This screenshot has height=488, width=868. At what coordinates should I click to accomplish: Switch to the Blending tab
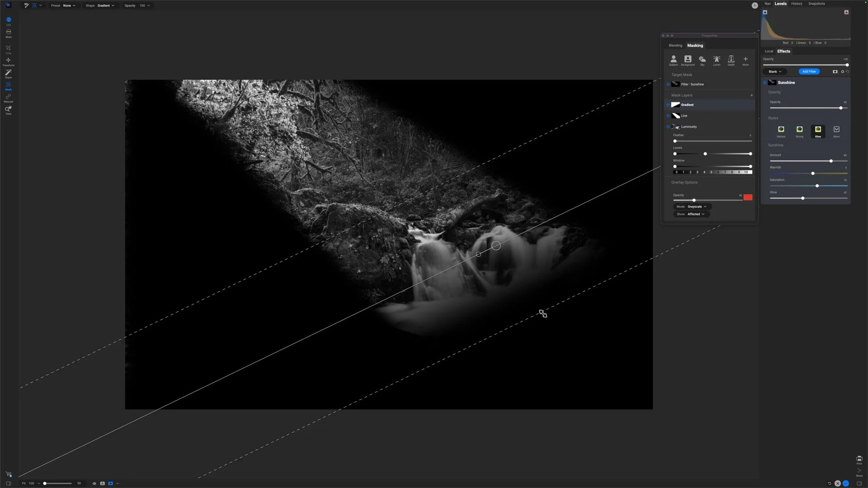[x=675, y=46]
